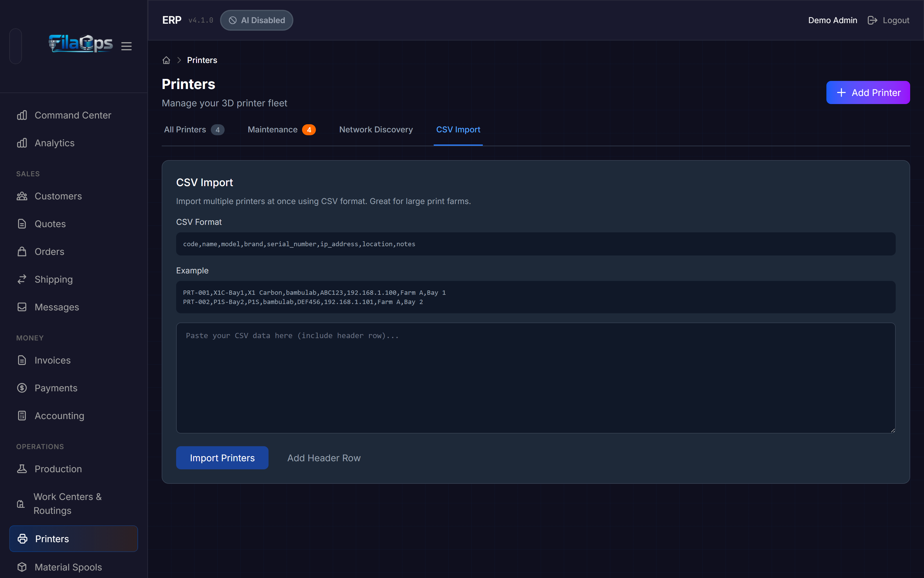Click the v4.1.0 version label
This screenshot has height=578, width=924.
click(x=201, y=20)
